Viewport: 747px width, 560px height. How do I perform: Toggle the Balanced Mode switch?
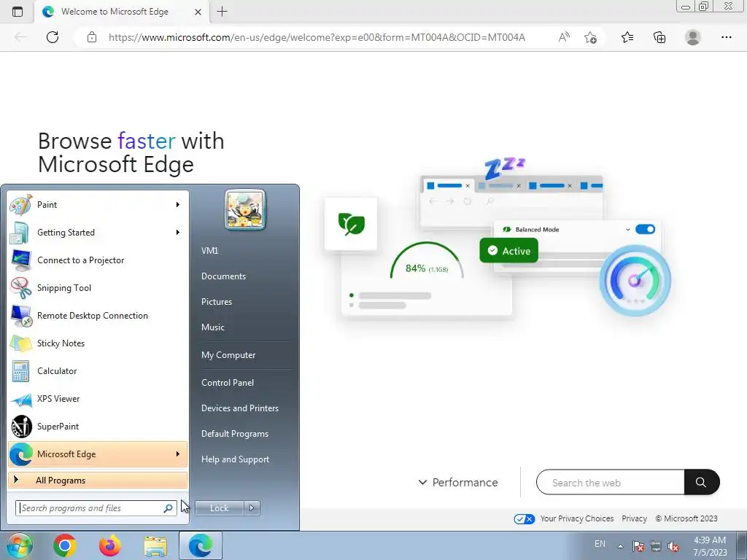click(645, 230)
